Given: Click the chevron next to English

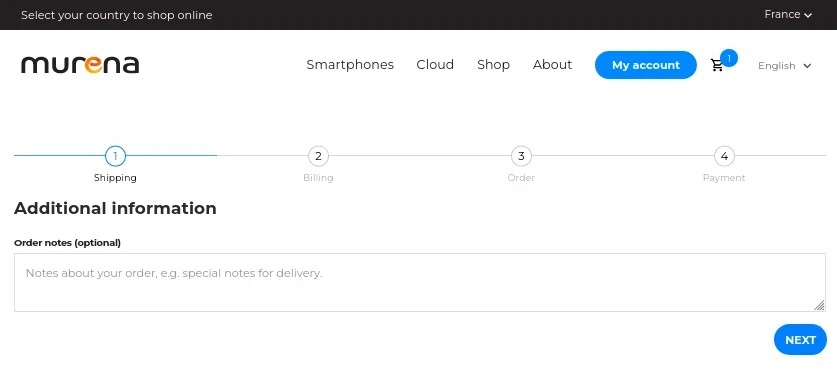Looking at the screenshot, I should (807, 66).
